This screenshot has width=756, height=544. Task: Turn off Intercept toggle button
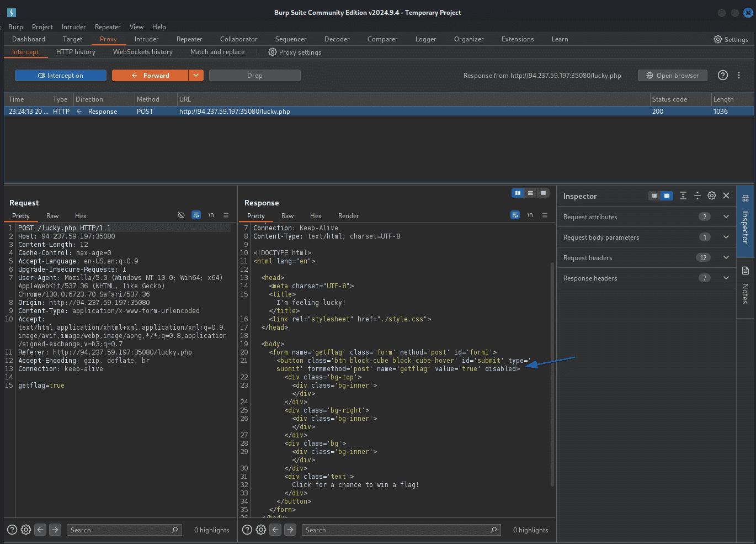point(61,75)
